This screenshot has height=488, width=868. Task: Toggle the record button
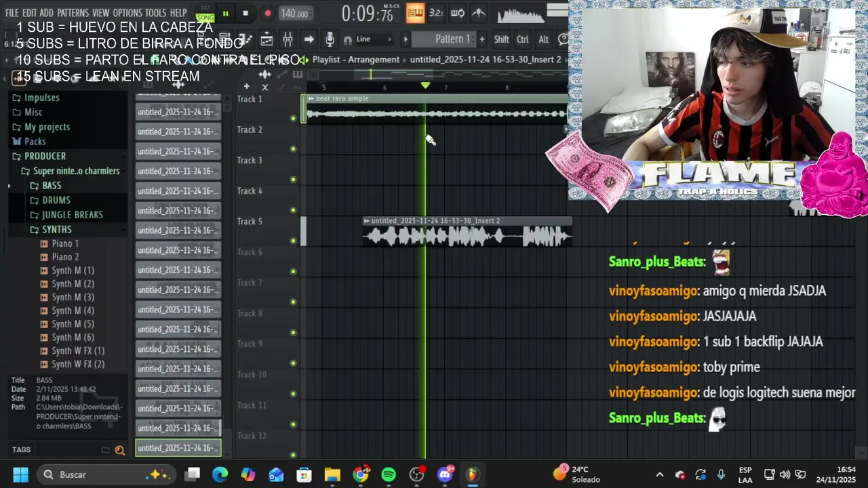268,13
